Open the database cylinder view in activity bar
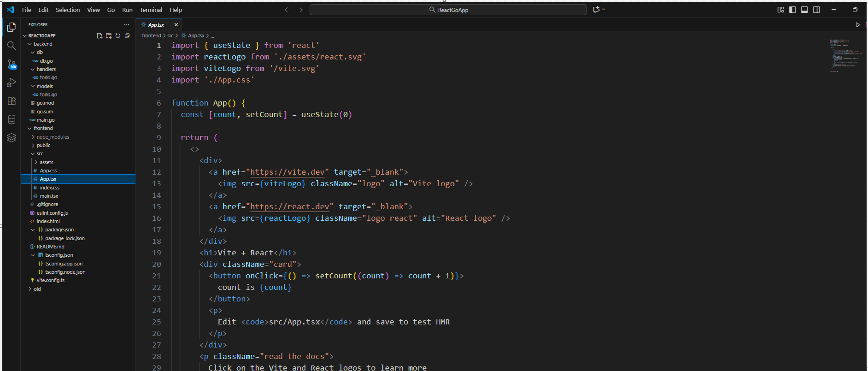Image resolution: width=868 pixels, height=371 pixels. [12, 119]
